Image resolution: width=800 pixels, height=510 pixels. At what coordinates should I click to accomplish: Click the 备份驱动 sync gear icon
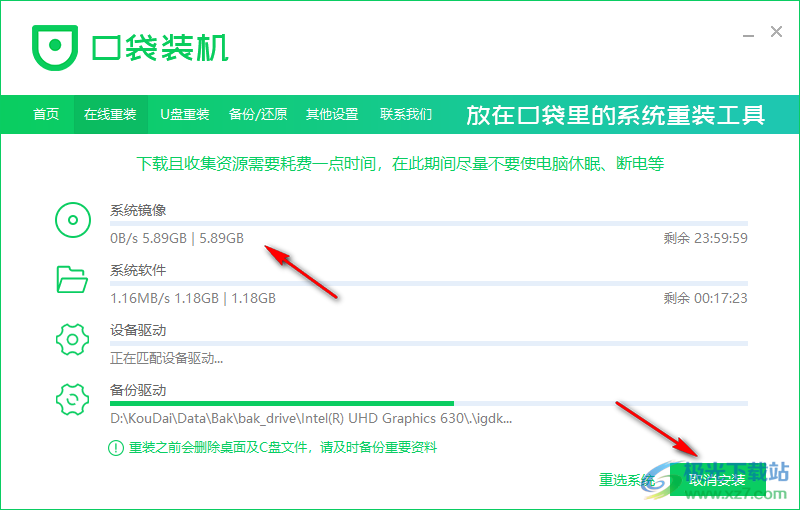pyautogui.click(x=73, y=400)
